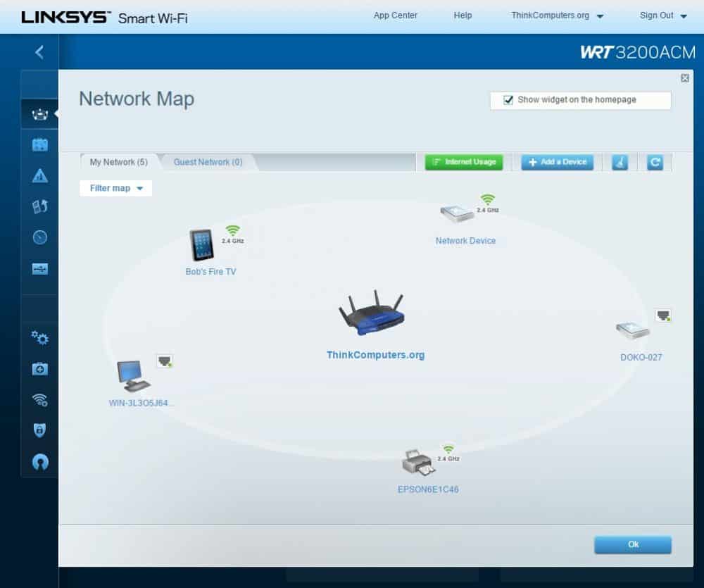The width and height of the screenshot is (704, 588).
Task: Click the back arrow chevron in the sidebar
Action: [x=39, y=52]
